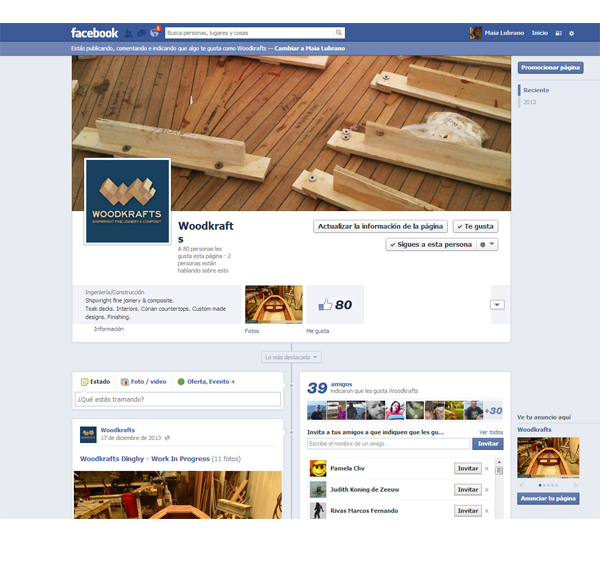Screen dimensions: 600x565
Task: Click the blue Invitar button by friend field
Action: tap(488, 444)
